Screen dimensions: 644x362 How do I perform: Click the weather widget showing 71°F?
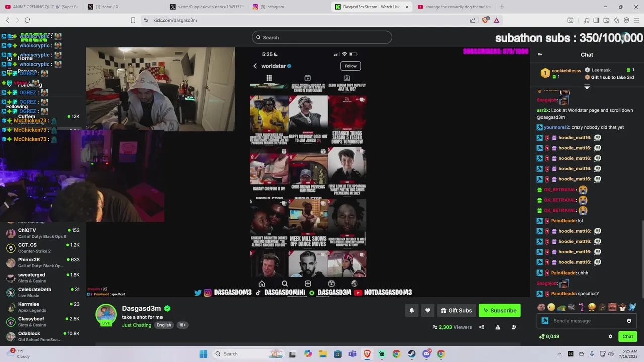[18, 354]
